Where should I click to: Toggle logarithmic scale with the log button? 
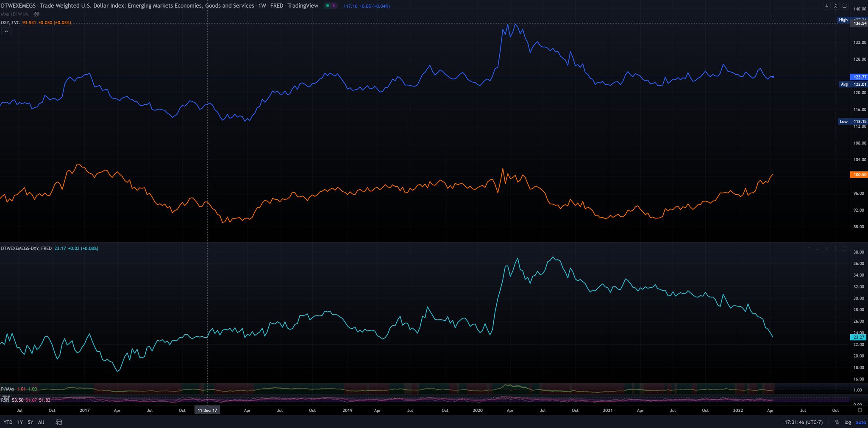pyautogui.click(x=848, y=422)
